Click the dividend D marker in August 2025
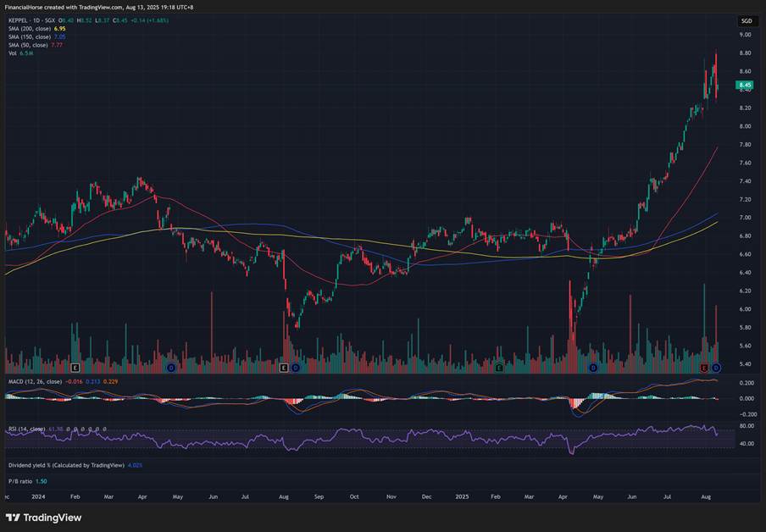This screenshot has height=532, width=766. pyautogui.click(x=716, y=368)
